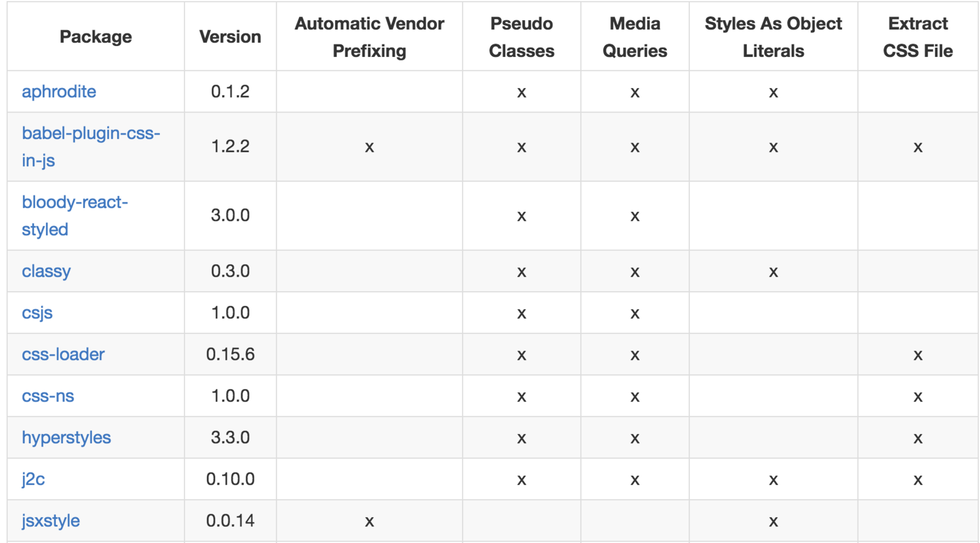The image size is (980, 543).
Task: Click version 0.15.6 cell for css-loader
Action: pyautogui.click(x=230, y=354)
